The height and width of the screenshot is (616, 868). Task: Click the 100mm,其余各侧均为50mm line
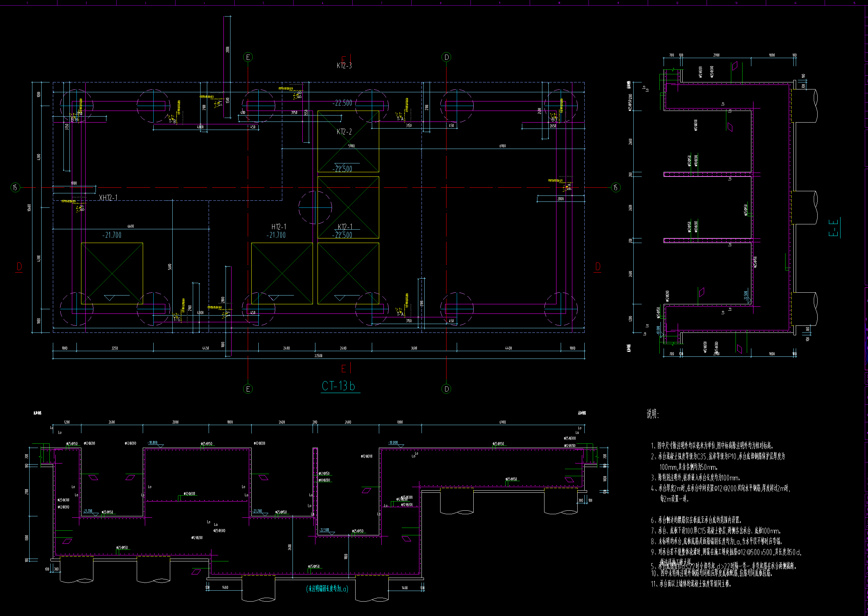pos(689,467)
